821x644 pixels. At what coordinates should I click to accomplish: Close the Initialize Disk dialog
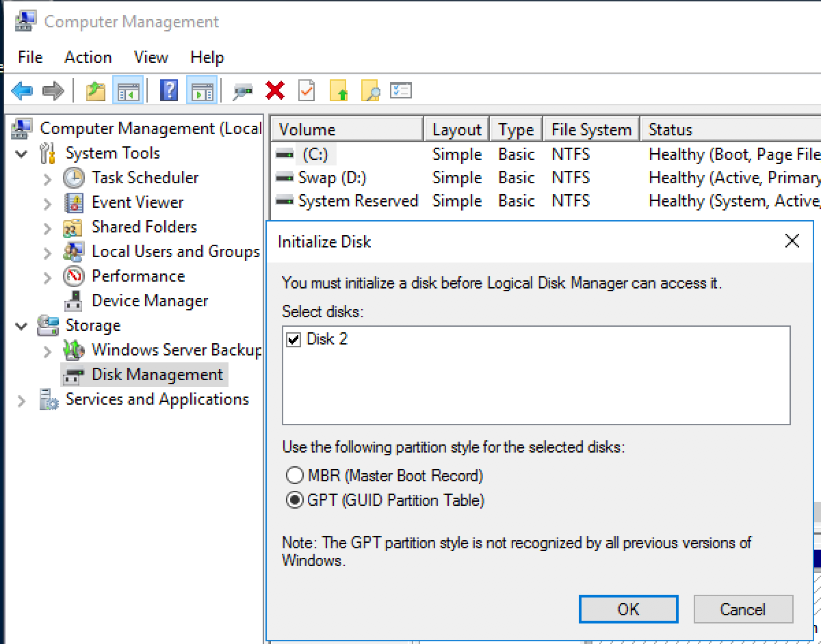[792, 241]
